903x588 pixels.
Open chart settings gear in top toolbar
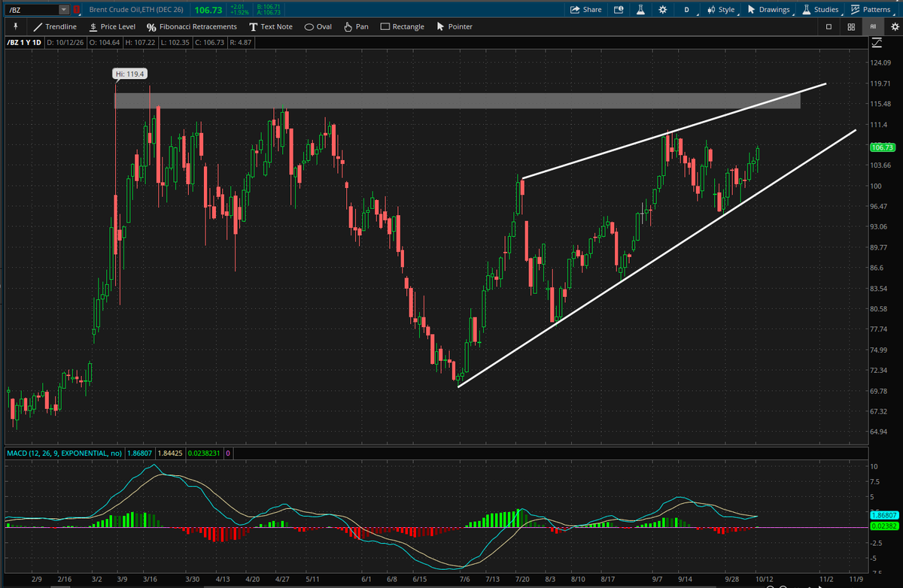662,10
